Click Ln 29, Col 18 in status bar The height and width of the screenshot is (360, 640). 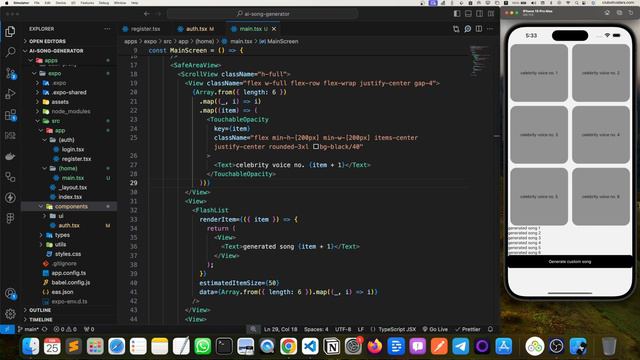(x=281, y=329)
